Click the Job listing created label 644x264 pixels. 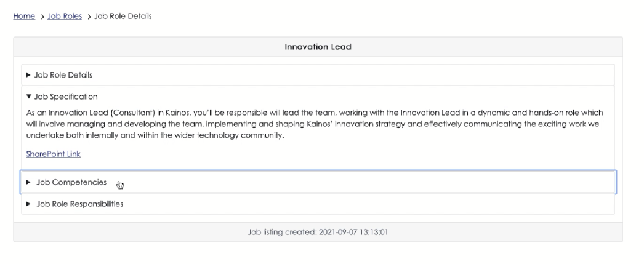282,233
